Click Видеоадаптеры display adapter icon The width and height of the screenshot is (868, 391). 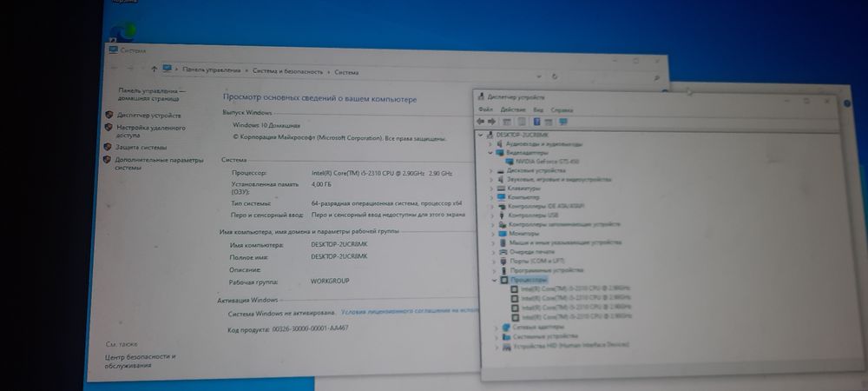500,152
